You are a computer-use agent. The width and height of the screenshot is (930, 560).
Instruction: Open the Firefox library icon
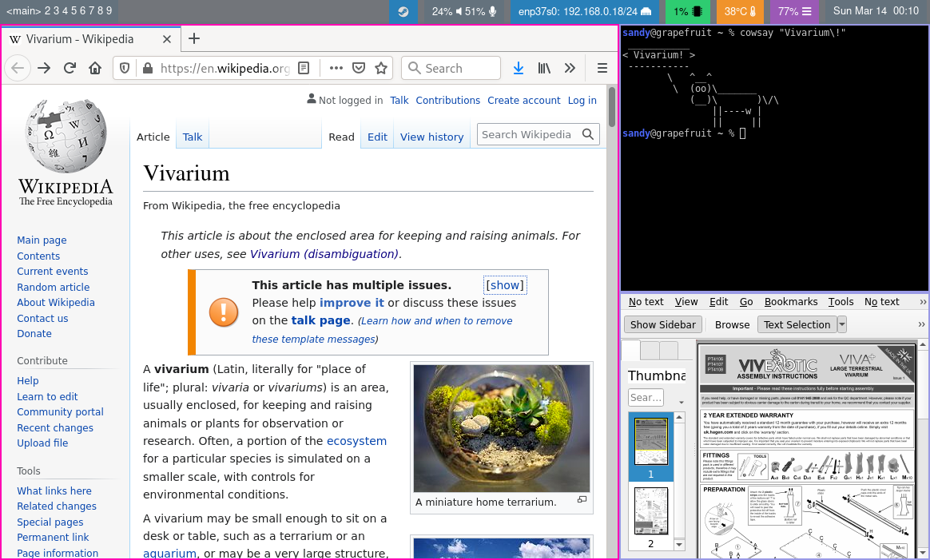pos(544,68)
